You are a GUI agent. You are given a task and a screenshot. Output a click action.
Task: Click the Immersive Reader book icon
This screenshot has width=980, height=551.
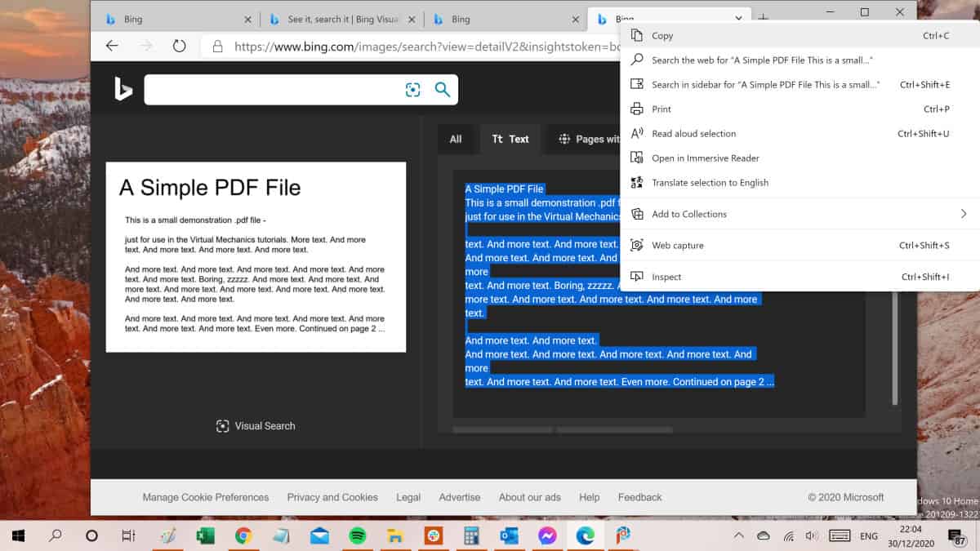coord(637,158)
